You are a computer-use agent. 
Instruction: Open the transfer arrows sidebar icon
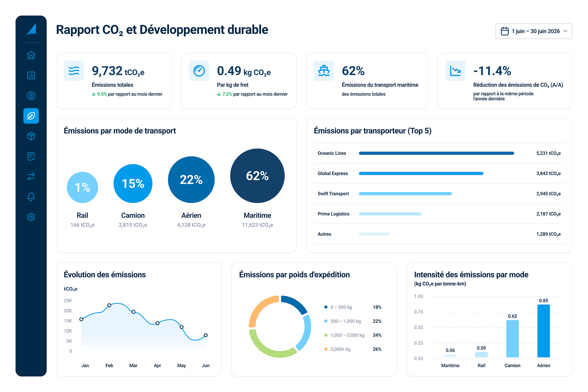tap(31, 176)
